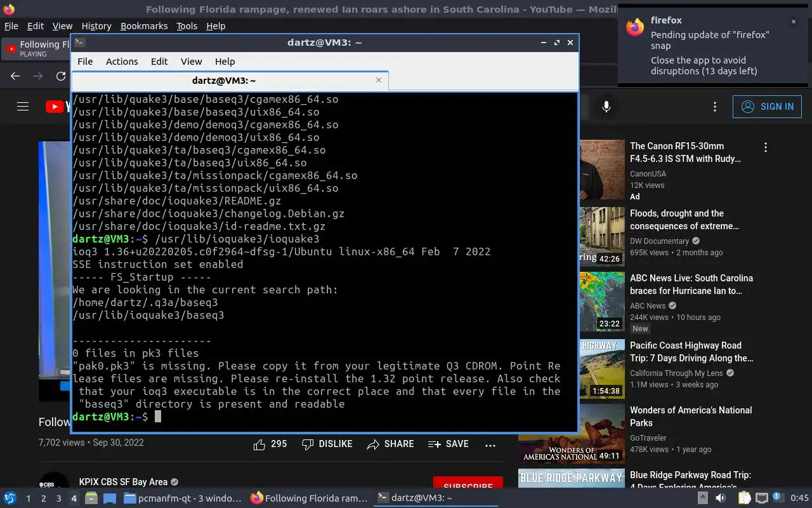Open the terminal Edit menu

(159, 62)
